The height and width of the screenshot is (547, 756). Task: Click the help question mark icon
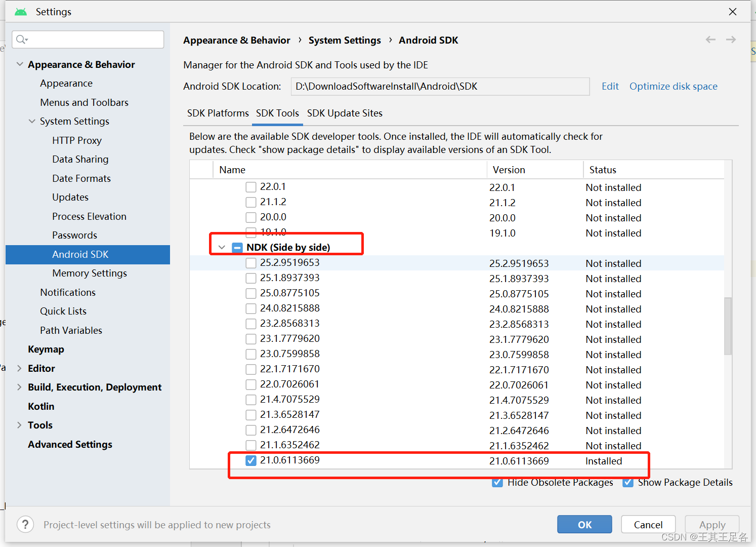pos(25,524)
